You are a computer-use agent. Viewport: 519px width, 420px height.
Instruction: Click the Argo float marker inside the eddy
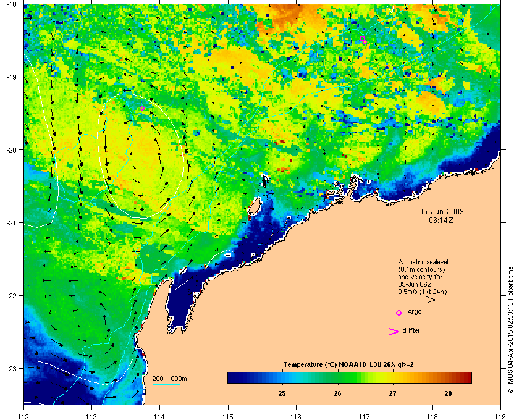[x=142, y=108]
